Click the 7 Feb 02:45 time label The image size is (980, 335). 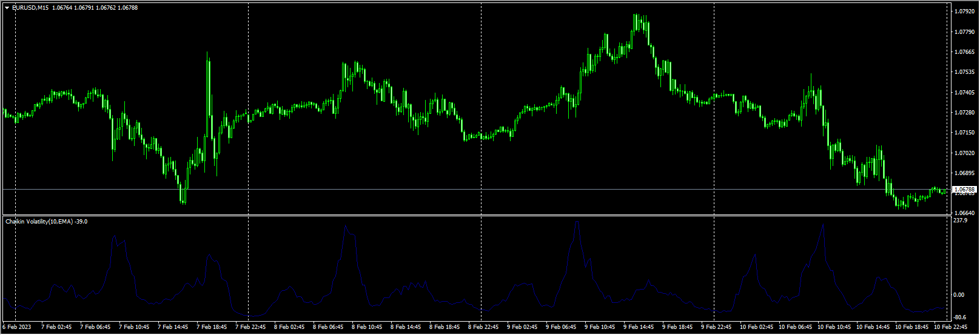point(56,327)
